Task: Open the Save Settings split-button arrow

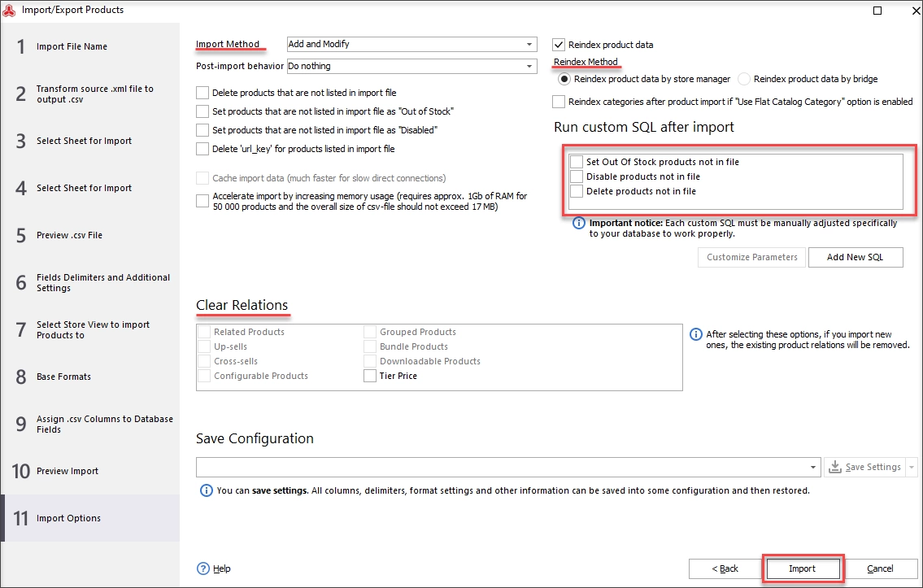Action: click(x=912, y=468)
